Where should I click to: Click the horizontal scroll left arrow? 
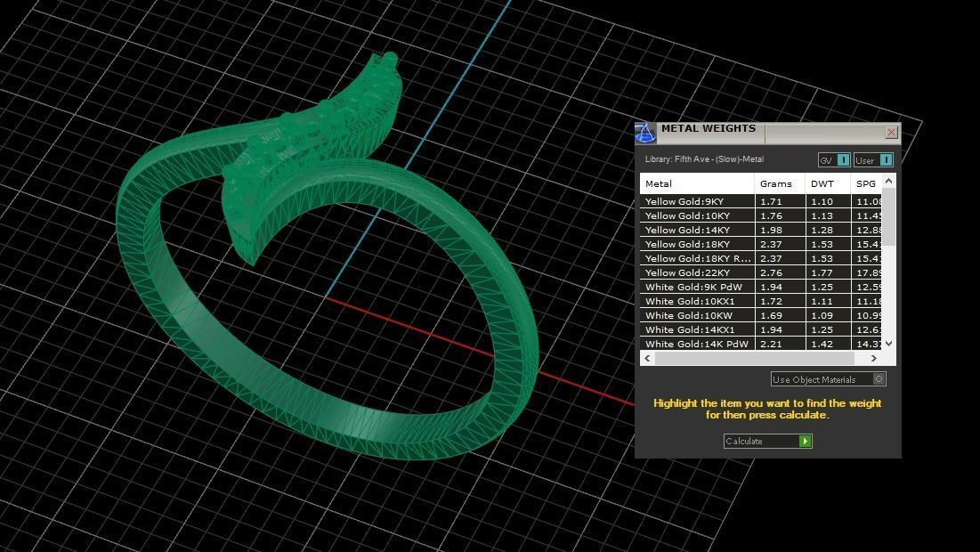coord(647,358)
